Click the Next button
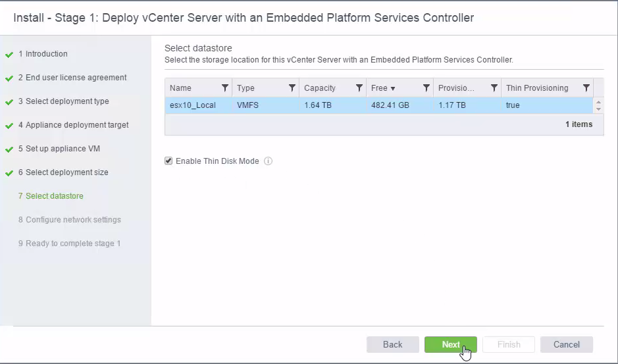The height and width of the screenshot is (364, 618). pyautogui.click(x=450, y=344)
